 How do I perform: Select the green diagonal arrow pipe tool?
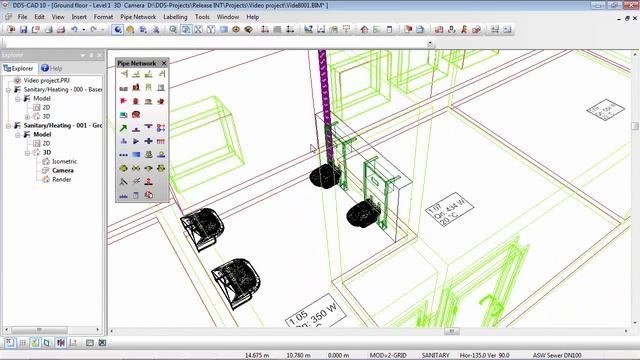coord(123,128)
